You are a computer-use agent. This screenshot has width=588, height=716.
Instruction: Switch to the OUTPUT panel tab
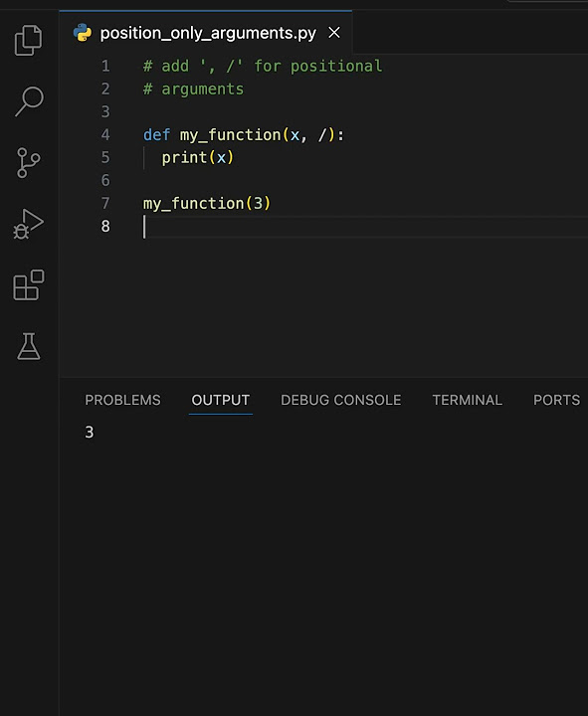[x=220, y=400]
